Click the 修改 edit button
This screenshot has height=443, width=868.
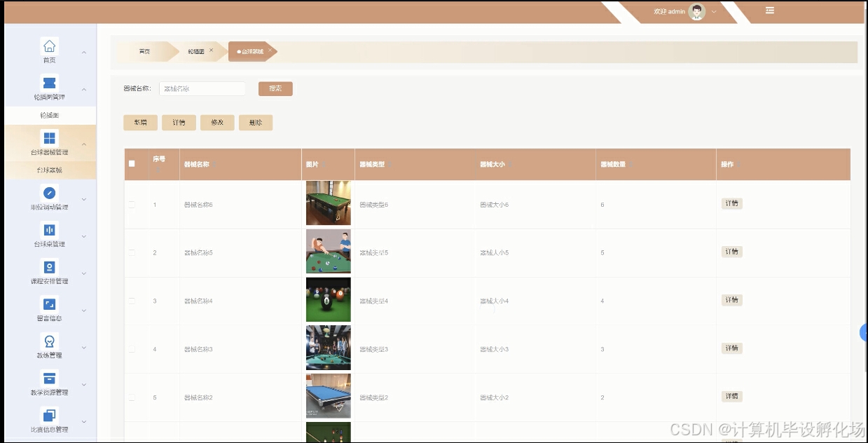coord(217,123)
